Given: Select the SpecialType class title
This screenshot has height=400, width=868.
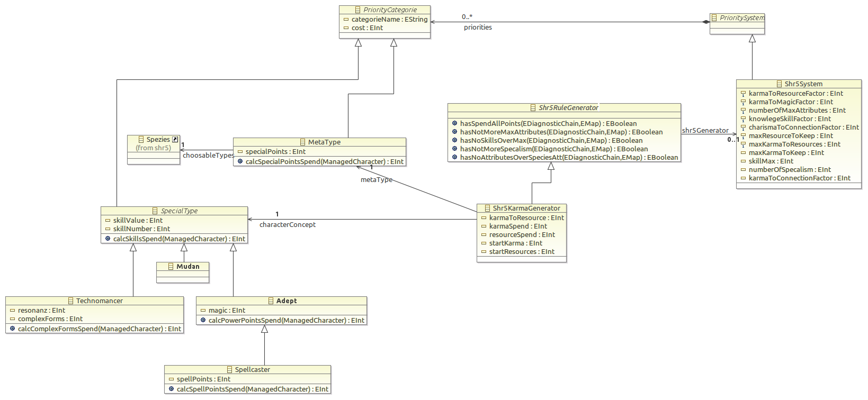Looking at the screenshot, I should click(179, 211).
